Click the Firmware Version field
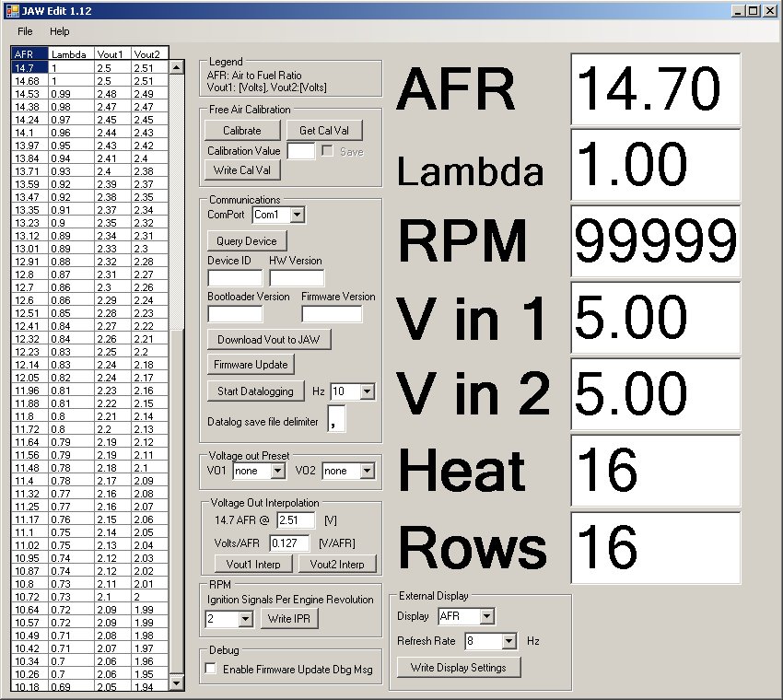Screen dimensions: 783x700 point(332,313)
